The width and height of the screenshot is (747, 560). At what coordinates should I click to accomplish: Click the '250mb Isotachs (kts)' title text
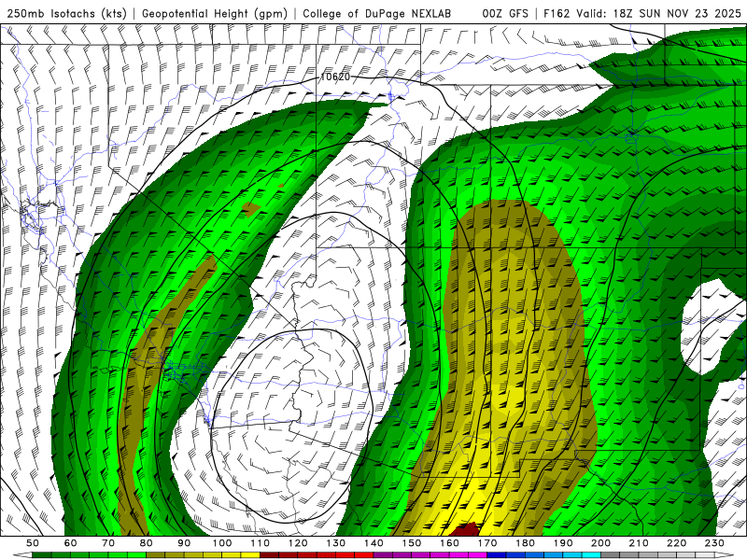(x=67, y=13)
